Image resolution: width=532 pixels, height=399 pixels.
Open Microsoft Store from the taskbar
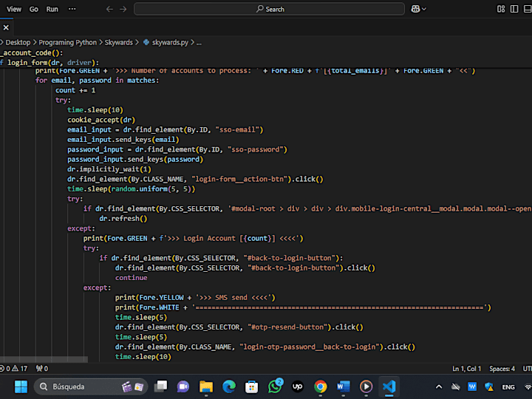coord(252,386)
